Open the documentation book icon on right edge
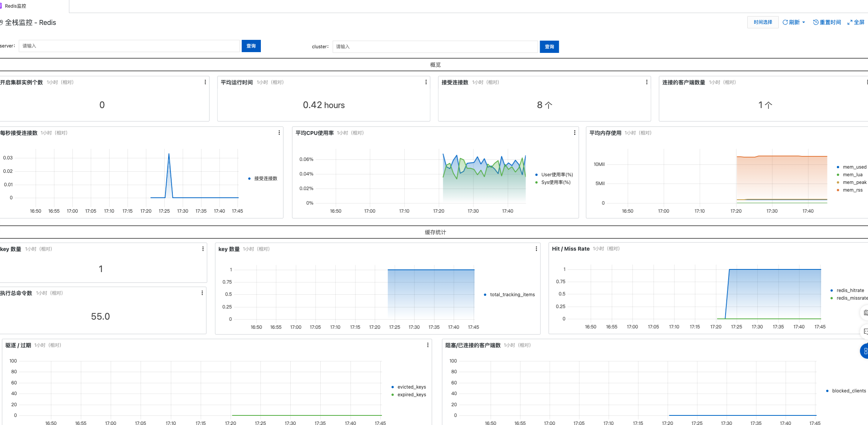The width and height of the screenshot is (868, 425). pos(865,312)
